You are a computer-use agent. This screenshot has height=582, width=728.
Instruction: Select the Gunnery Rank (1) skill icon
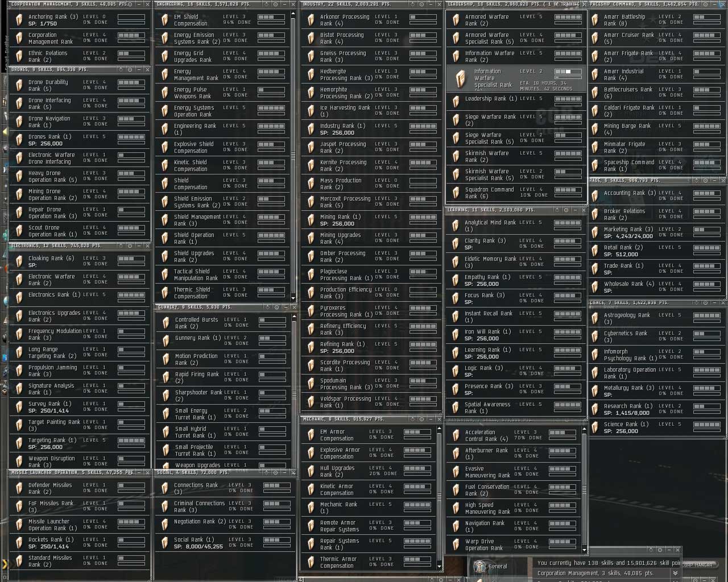(x=166, y=342)
